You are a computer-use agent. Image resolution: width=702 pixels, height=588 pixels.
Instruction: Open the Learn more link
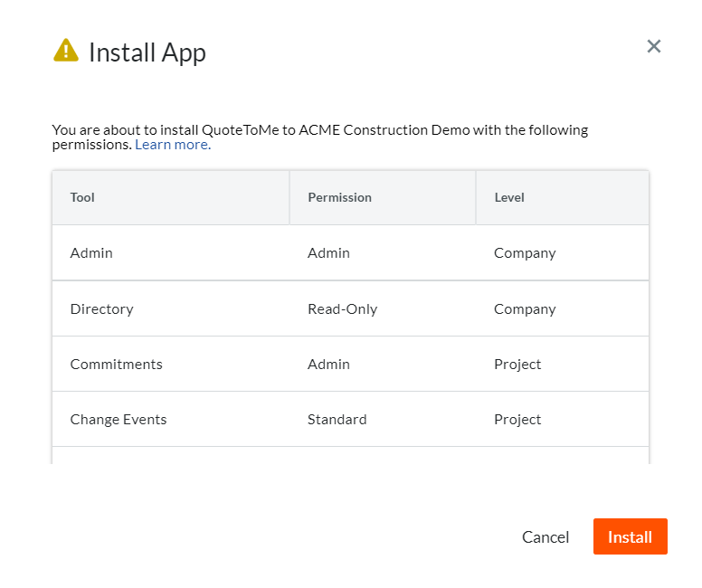(x=172, y=145)
